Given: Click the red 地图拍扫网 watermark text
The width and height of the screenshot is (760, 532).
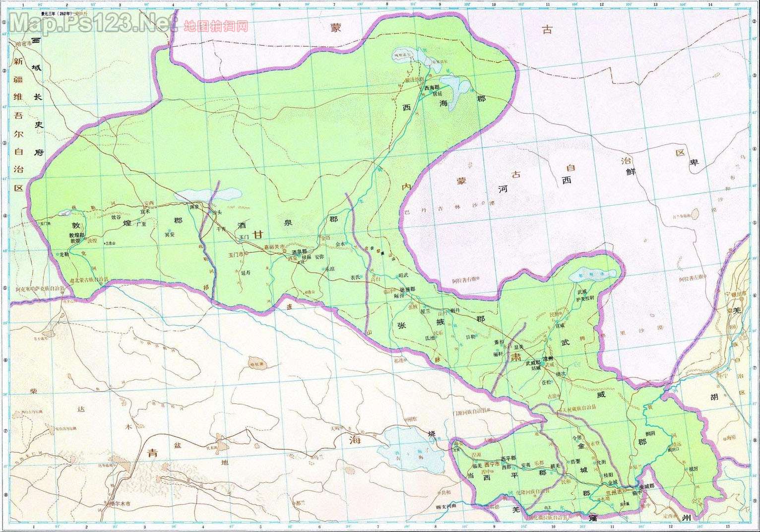Looking at the screenshot, I should 216,26.
